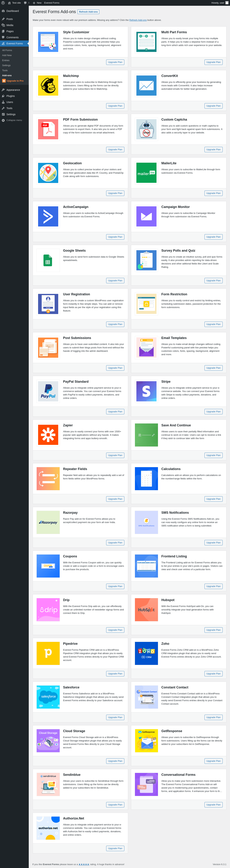
Task: Upgrade plan for Google Sheets addon
Action: [x=115, y=281]
